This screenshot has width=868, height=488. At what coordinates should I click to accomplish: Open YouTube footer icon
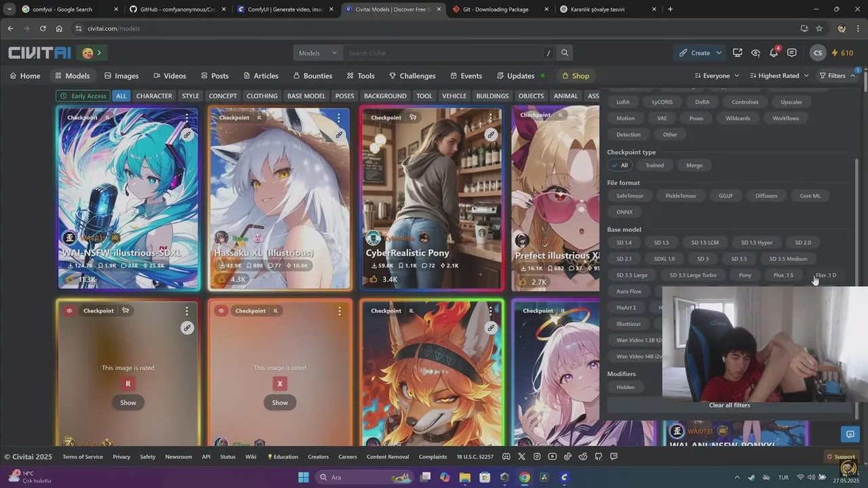(552, 457)
